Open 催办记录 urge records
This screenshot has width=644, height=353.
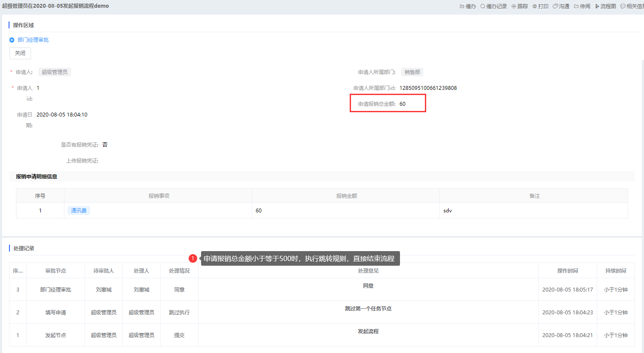494,6
